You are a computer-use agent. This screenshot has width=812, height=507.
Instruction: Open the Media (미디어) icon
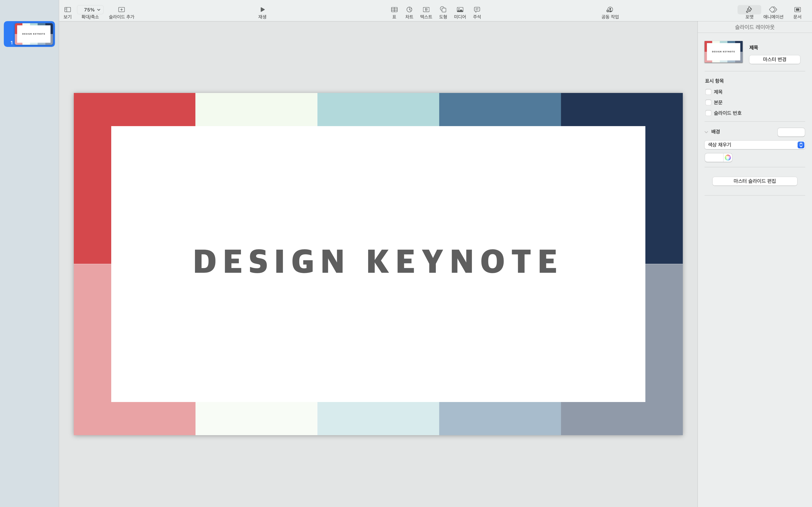(x=460, y=10)
